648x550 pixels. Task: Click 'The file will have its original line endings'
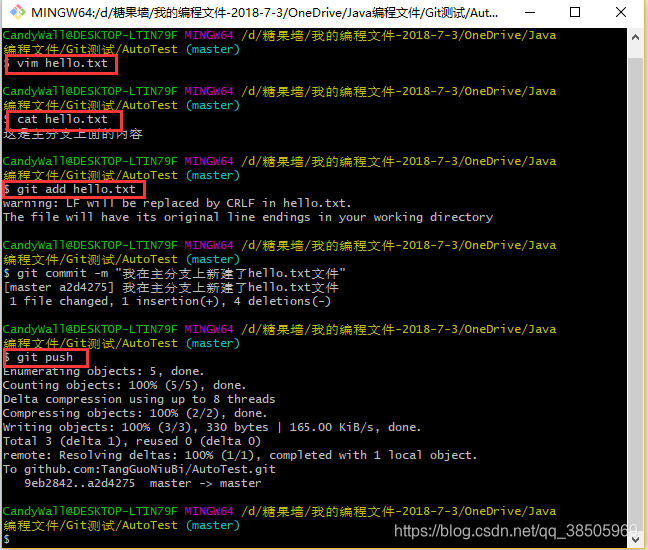click(x=248, y=218)
